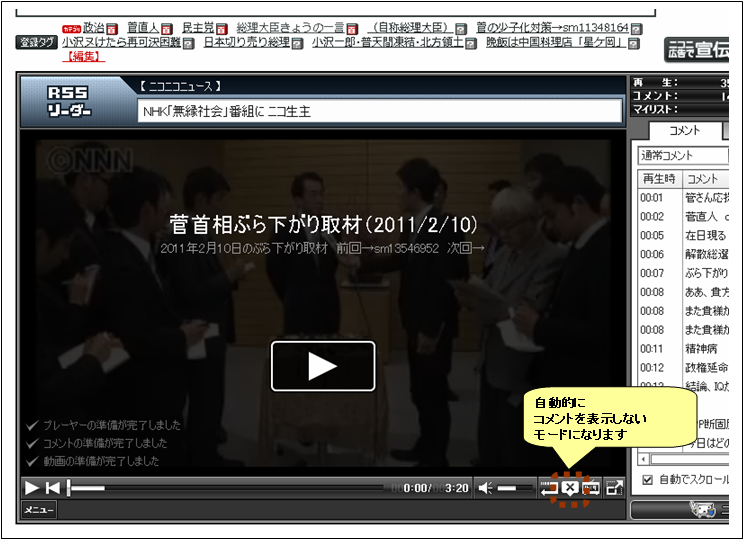Open the 小沢ヌけたら再可決困難 tag
The image size is (744, 540).
click(121, 43)
